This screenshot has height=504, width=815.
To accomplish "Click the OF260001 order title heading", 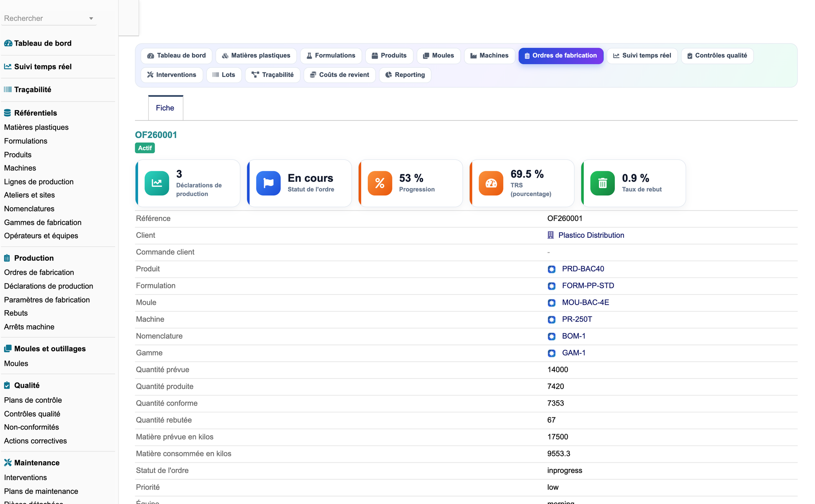I will click(156, 135).
